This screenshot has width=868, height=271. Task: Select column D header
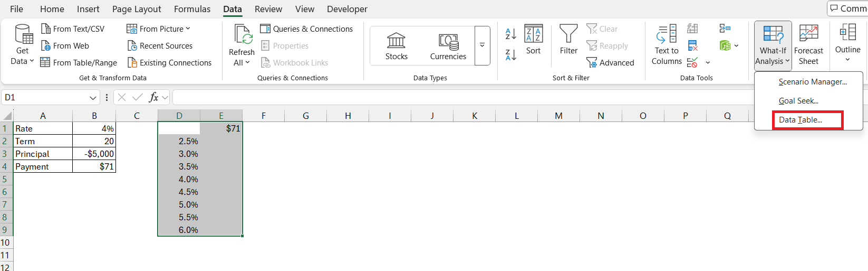coord(179,116)
